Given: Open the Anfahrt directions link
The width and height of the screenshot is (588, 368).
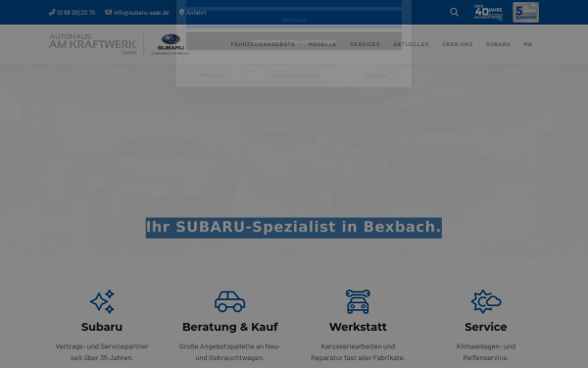Looking at the screenshot, I should 196,13.
